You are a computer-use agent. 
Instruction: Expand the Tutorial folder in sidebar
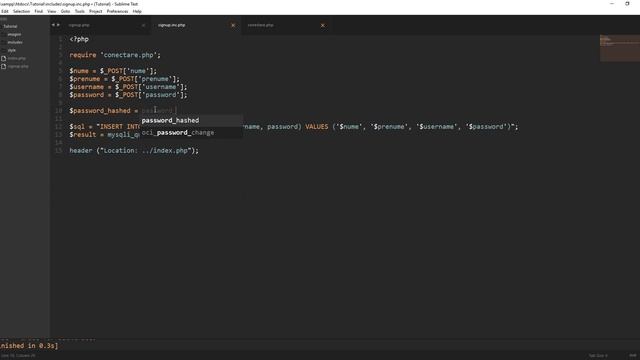tap(10, 27)
